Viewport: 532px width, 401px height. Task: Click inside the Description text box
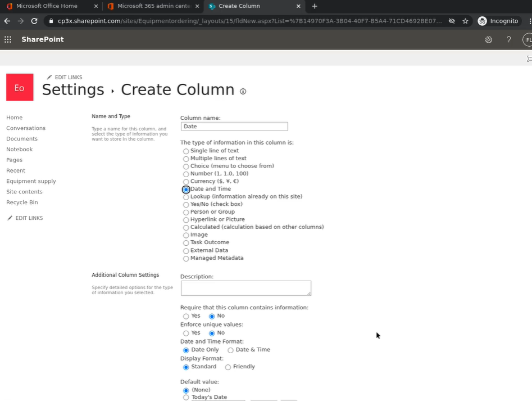click(245, 288)
